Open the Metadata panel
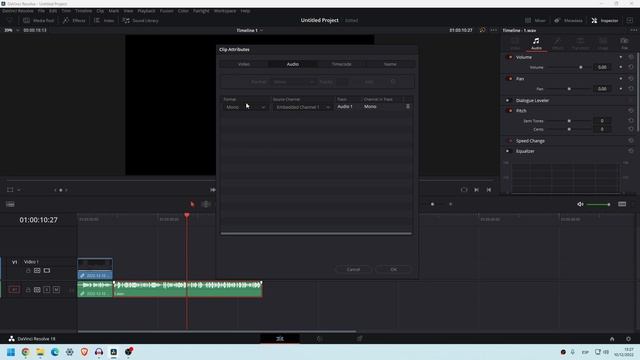The width and height of the screenshot is (640, 360). (568, 20)
